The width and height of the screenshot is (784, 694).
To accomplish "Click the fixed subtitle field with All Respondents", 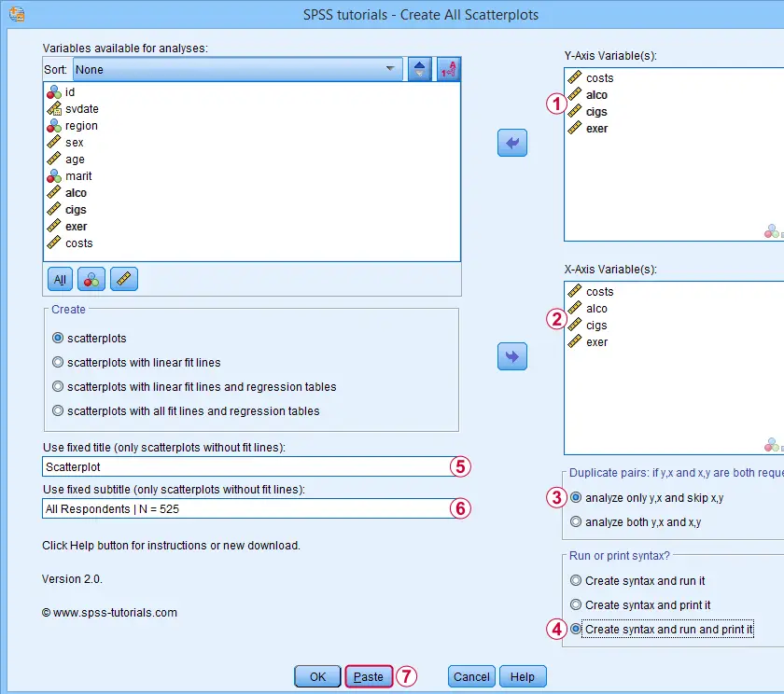I will click(x=248, y=508).
